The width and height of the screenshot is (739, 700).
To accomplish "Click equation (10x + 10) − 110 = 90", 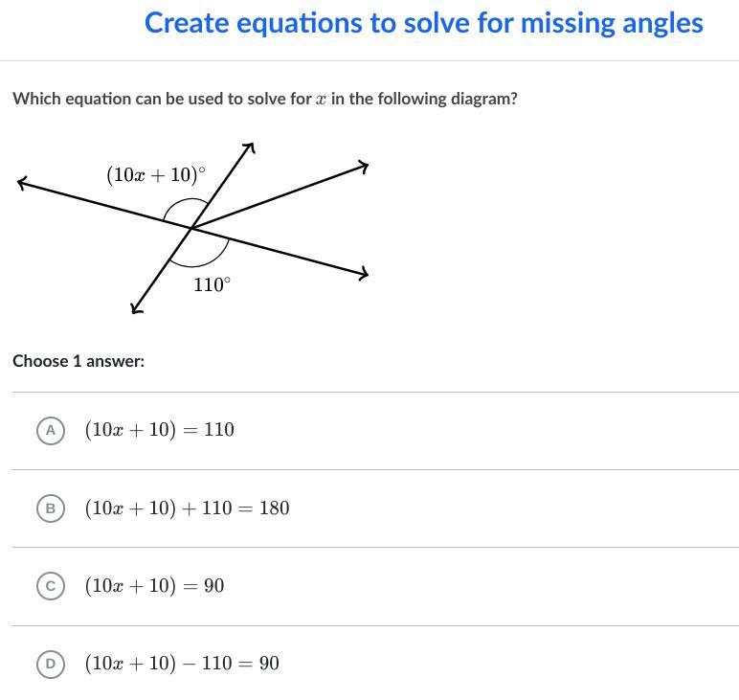I will click(x=182, y=664).
